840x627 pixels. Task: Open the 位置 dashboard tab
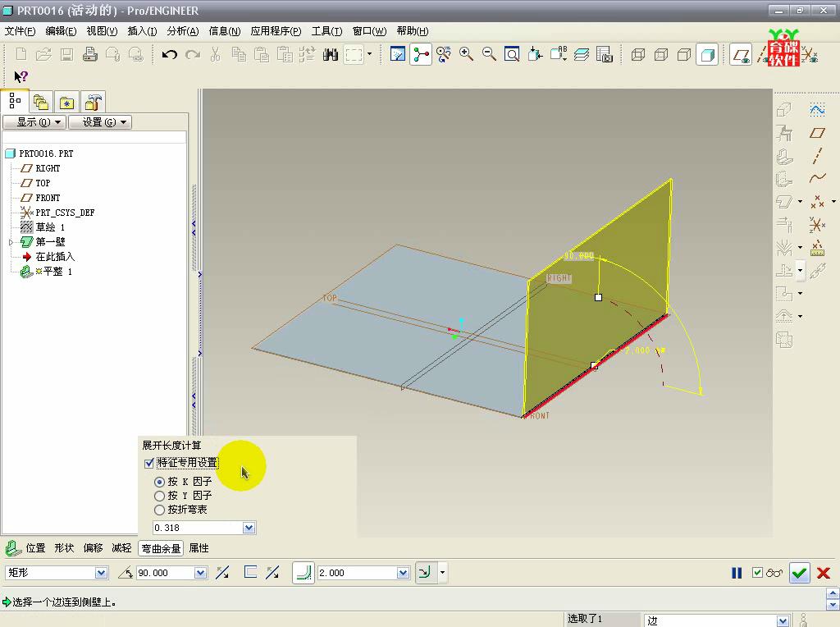36,548
